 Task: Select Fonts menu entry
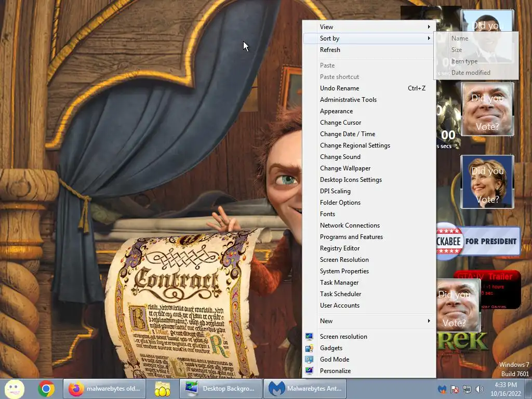(369, 214)
